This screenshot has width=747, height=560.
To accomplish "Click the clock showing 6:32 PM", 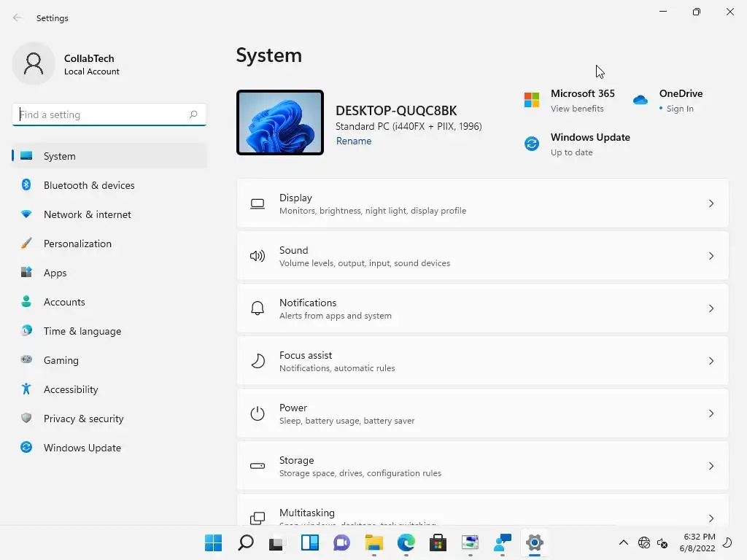I will (700, 537).
